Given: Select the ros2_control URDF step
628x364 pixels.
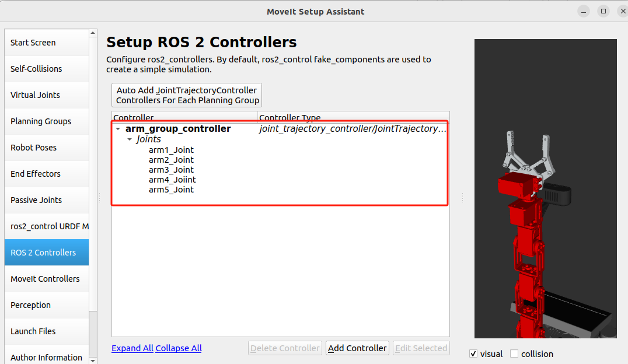Looking at the screenshot, I should [x=47, y=226].
